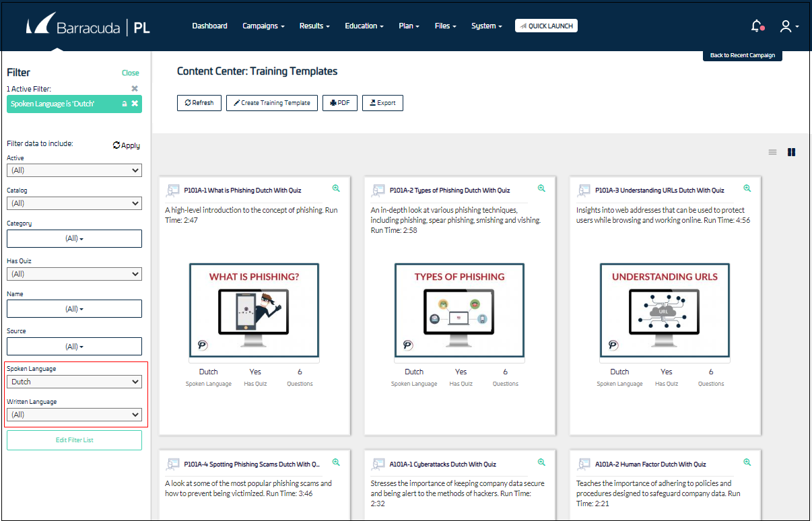Image resolution: width=812 pixels, height=521 pixels.
Task: Switch to card grid view icon
Action: point(791,152)
